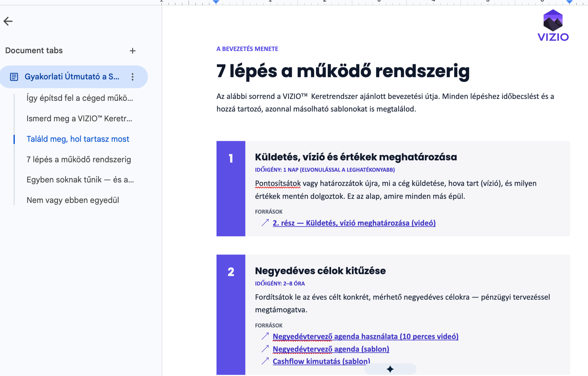Click the Document tabs panel title

[34, 50]
